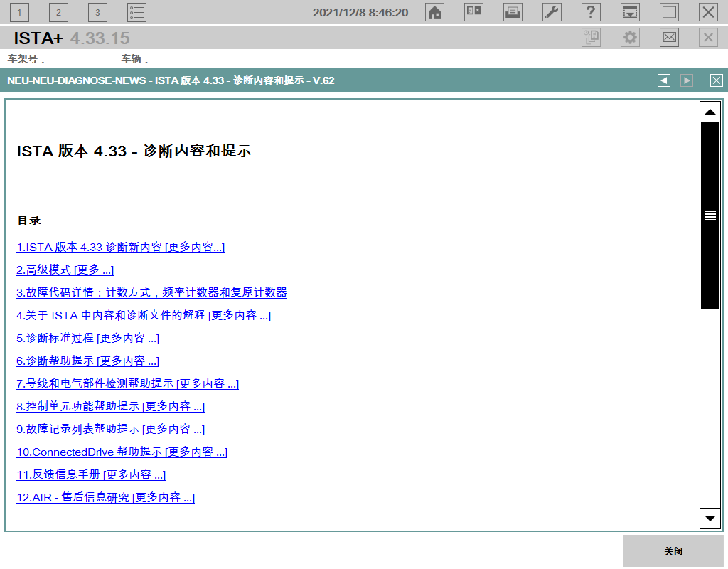Open the operations list icon
728x569 pixels.
pyautogui.click(x=137, y=13)
